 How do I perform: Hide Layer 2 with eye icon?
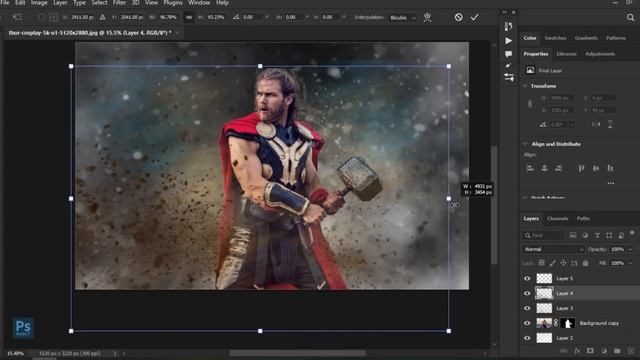527,338
